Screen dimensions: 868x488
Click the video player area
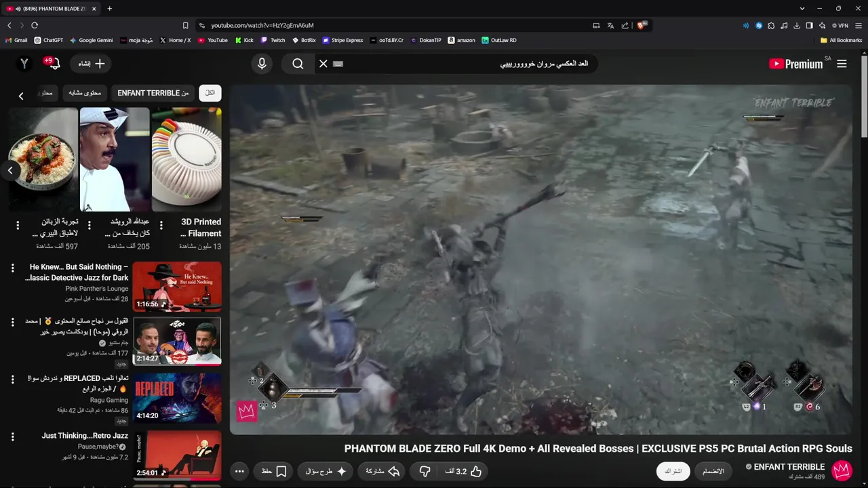pos(541,259)
